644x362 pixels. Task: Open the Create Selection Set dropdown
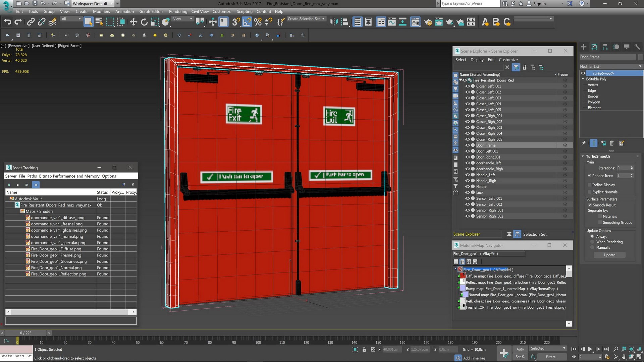click(x=306, y=19)
